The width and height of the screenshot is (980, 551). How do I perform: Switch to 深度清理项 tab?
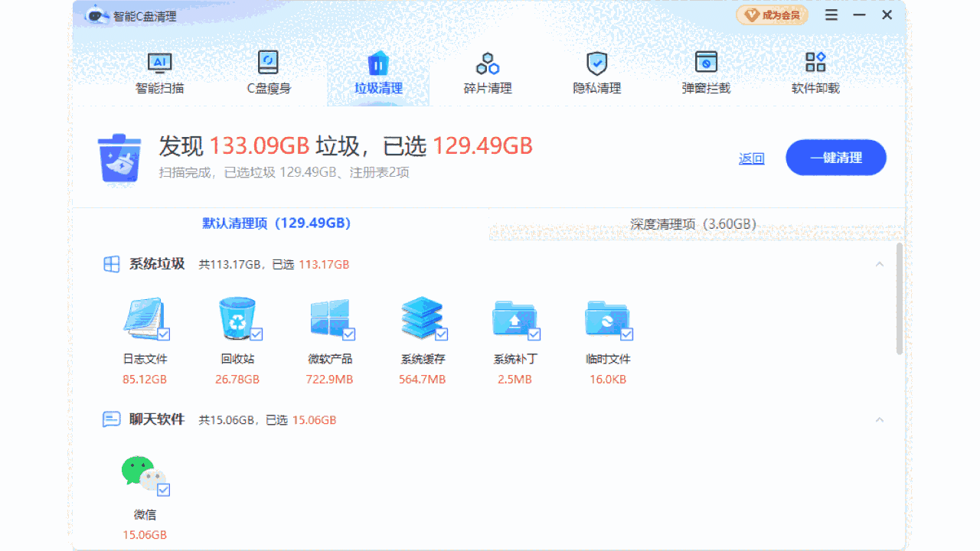click(x=693, y=224)
